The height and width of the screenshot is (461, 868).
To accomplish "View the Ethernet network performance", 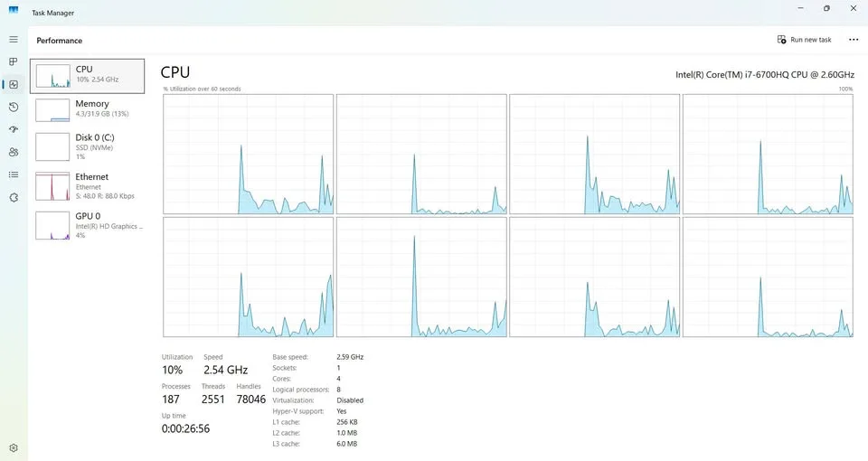I will point(88,186).
